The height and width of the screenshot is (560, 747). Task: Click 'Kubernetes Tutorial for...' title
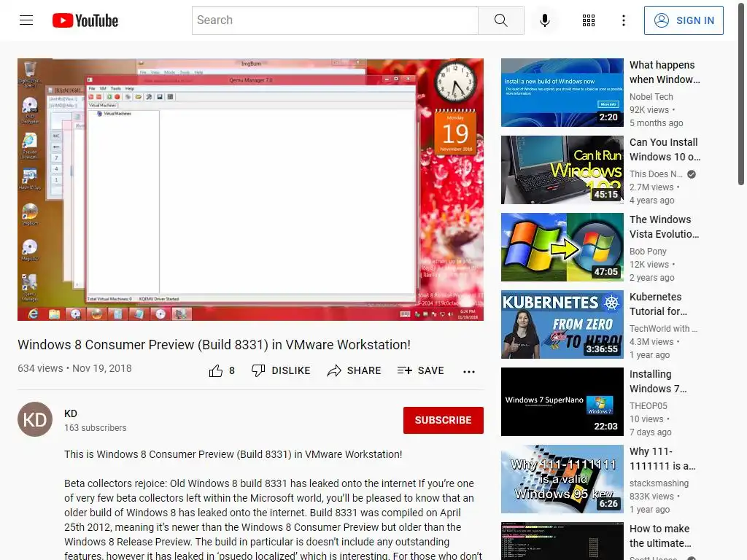[658, 304]
